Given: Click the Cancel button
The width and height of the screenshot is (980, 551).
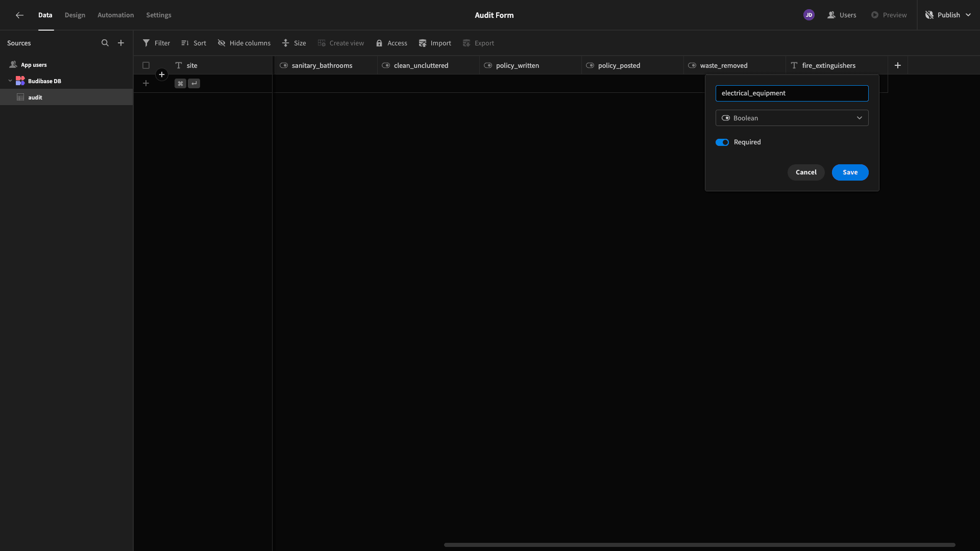Looking at the screenshot, I should tap(806, 172).
